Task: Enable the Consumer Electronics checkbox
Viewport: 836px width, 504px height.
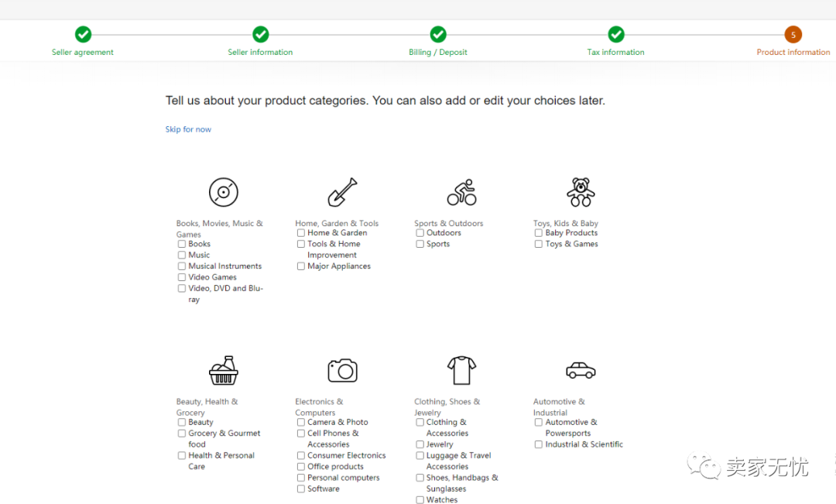Action: coord(300,455)
